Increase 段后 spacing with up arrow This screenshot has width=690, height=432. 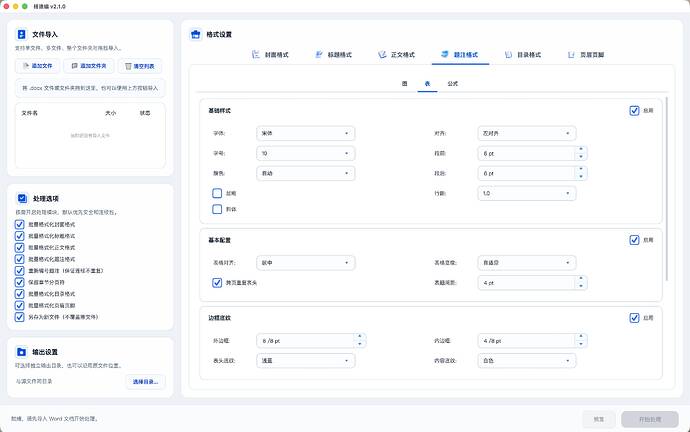pyautogui.click(x=581, y=169)
